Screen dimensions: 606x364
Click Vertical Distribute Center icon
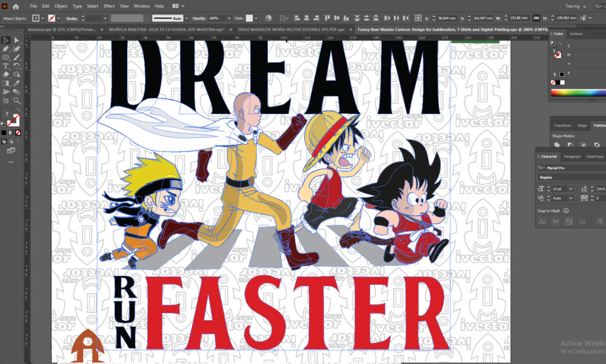tap(366, 18)
